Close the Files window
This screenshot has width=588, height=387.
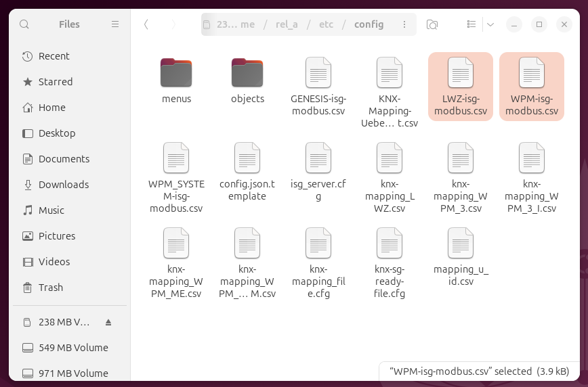564,24
